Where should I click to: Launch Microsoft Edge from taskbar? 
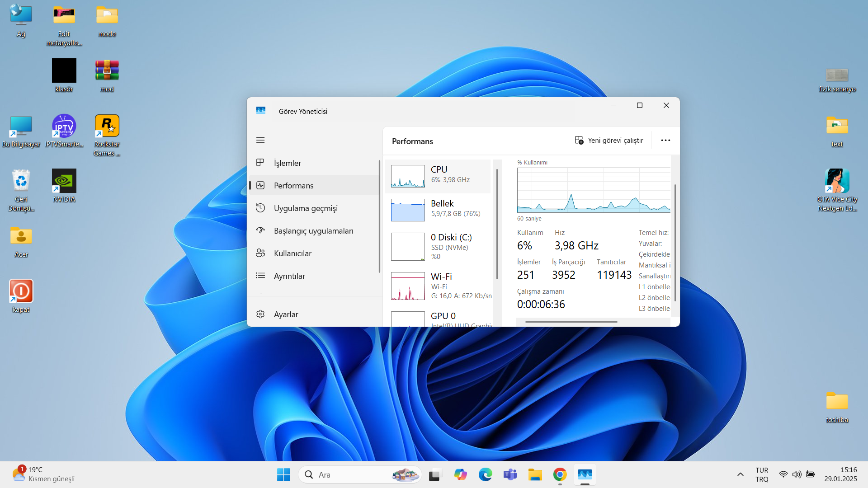pos(485,474)
